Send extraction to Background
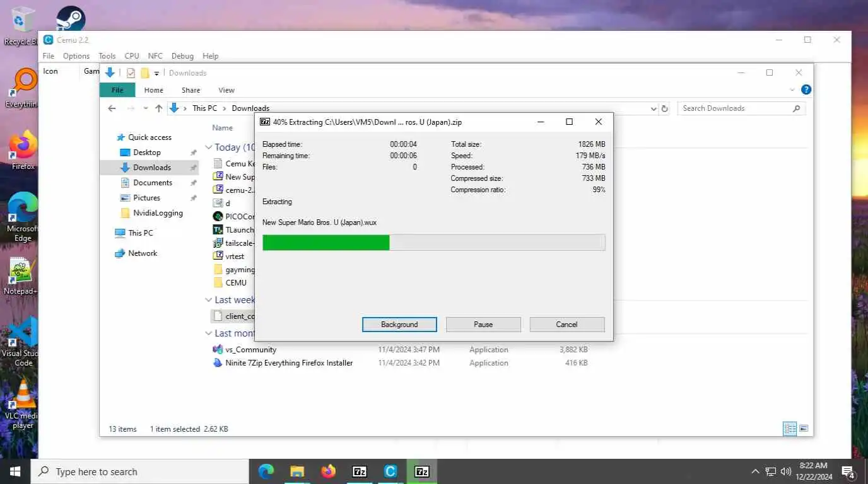The height and width of the screenshot is (484, 868). [x=399, y=325]
